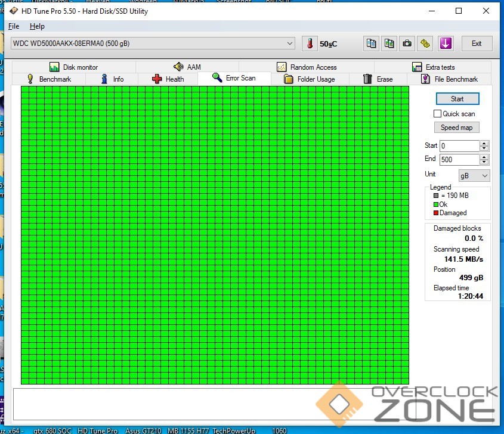Open the Unit gB dropdown
The width and height of the screenshot is (504, 434).
point(474,176)
